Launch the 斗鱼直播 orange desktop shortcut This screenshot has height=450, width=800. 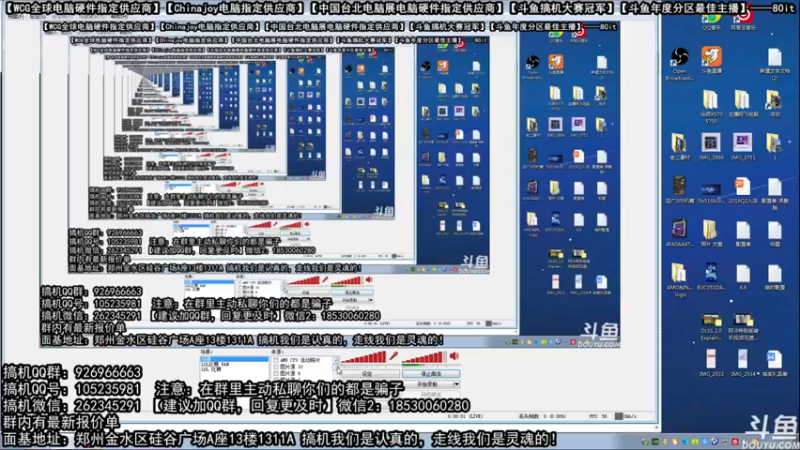[711, 60]
